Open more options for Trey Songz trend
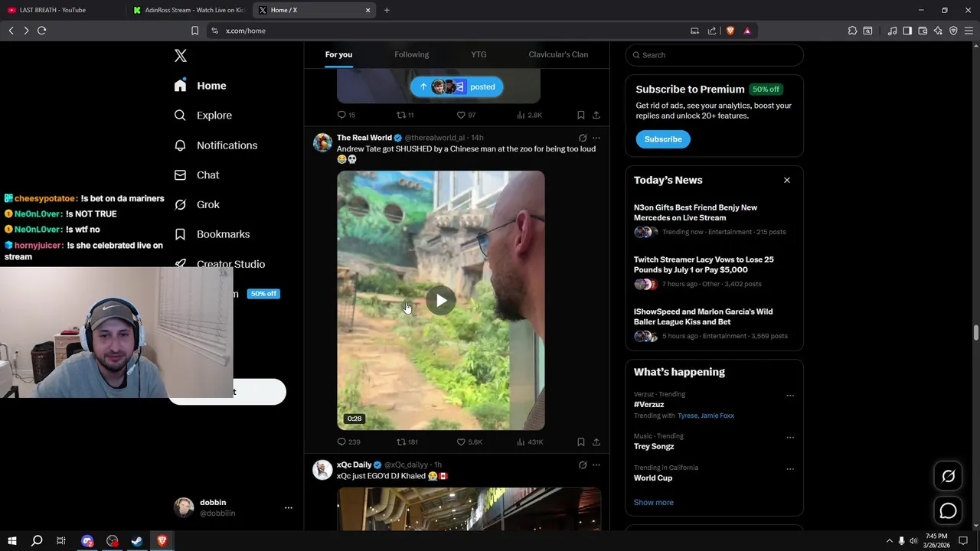980x551 pixels. pos(790,438)
